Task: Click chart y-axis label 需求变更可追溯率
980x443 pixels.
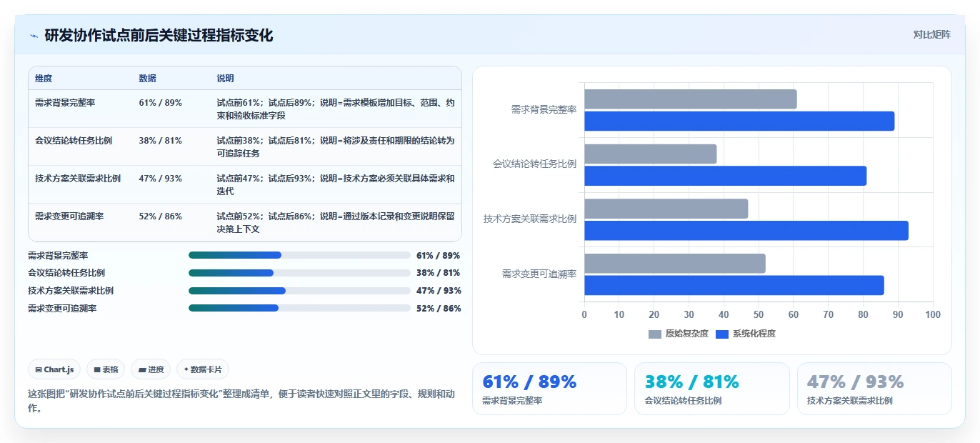Action: tap(539, 274)
